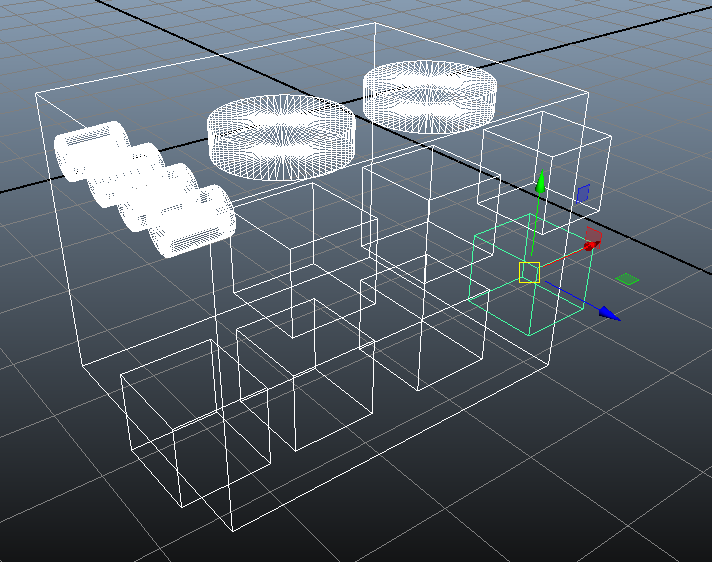Click the yellow center manipulator handle
Image resolution: width=712 pixels, height=562 pixels.
(x=529, y=272)
